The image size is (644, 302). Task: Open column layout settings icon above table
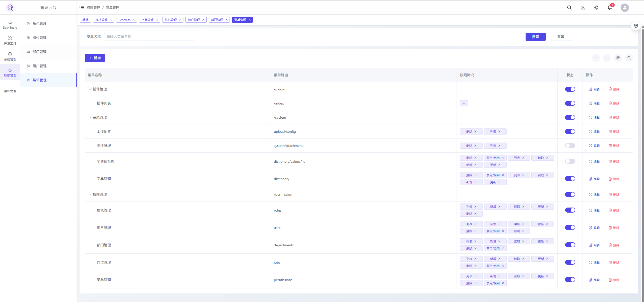(x=618, y=58)
